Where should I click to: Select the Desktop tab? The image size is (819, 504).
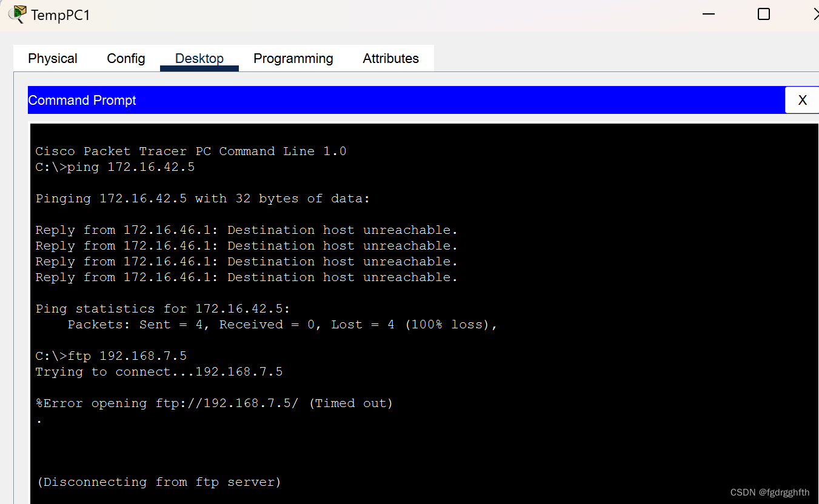pos(199,59)
